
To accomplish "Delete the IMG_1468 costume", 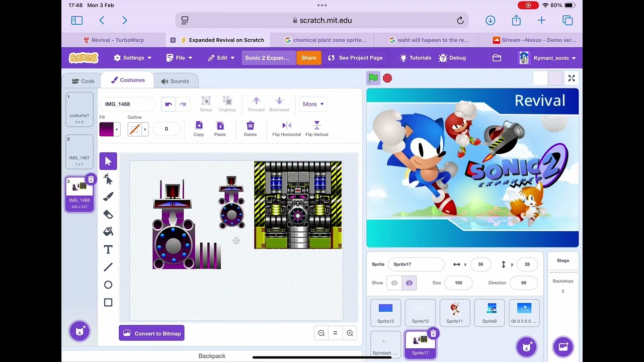I will [x=91, y=179].
